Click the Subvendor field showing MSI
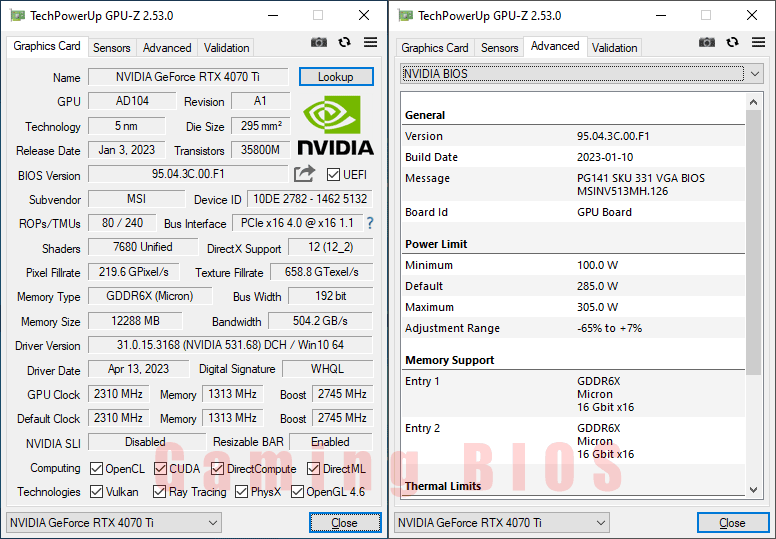 tap(137, 199)
